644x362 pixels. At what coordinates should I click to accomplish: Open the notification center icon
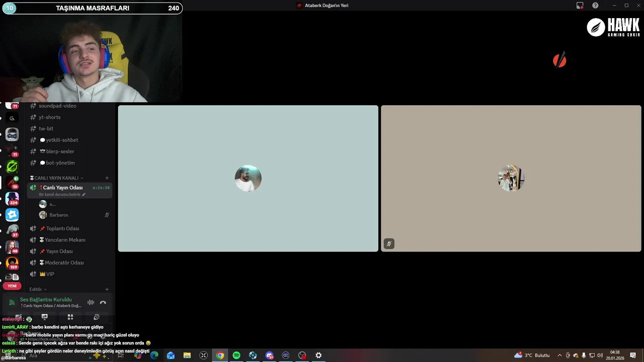pyautogui.click(x=633, y=355)
